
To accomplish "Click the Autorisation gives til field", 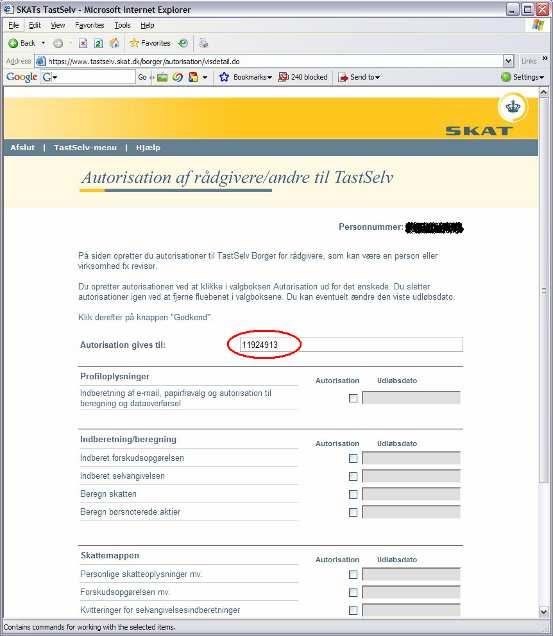I will coord(351,345).
